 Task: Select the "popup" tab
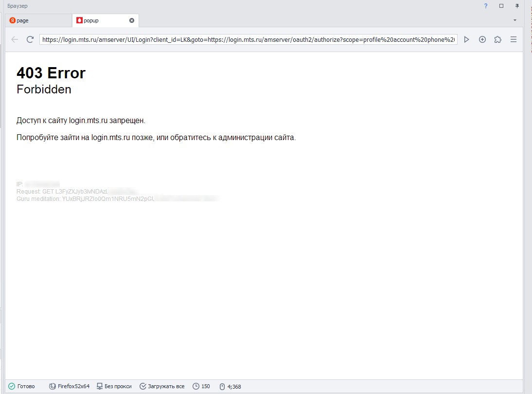(x=105, y=20)
